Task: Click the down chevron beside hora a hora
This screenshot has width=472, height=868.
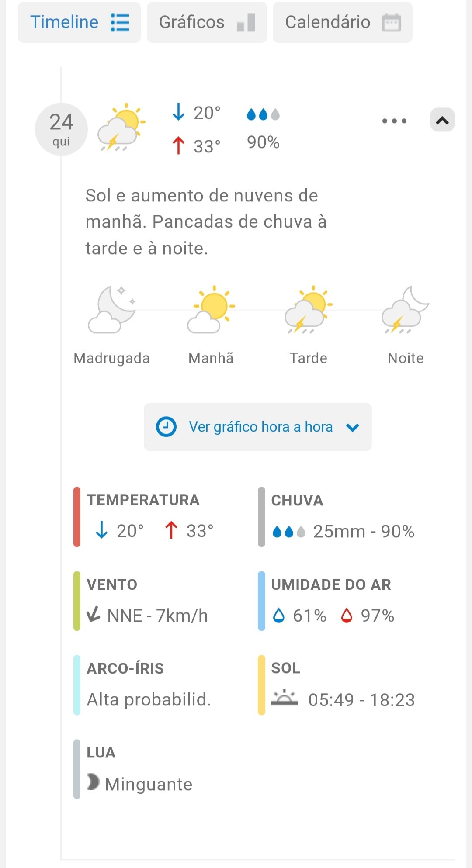Action: [x=352, y=427]
